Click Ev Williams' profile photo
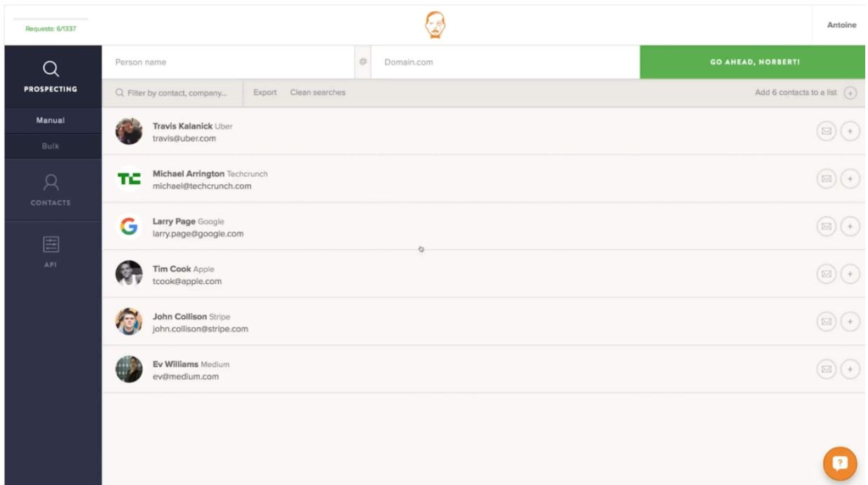This screenshot has height=485, width=868. coord(129,369)
